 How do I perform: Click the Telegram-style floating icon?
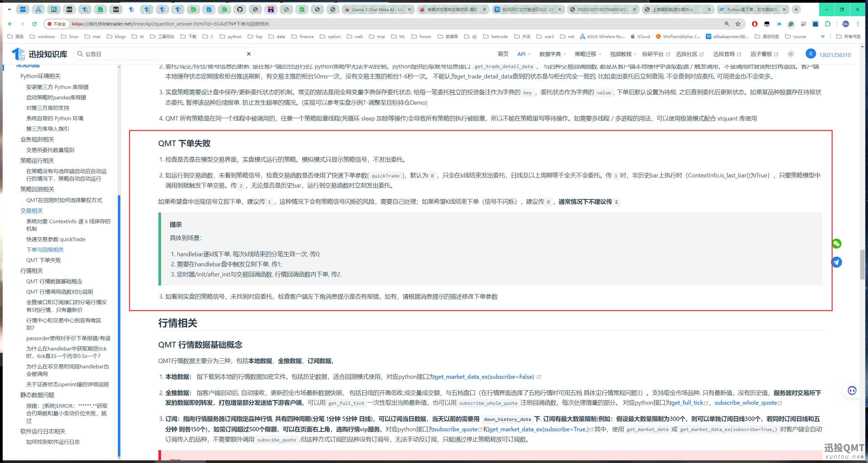pos(837,262)
